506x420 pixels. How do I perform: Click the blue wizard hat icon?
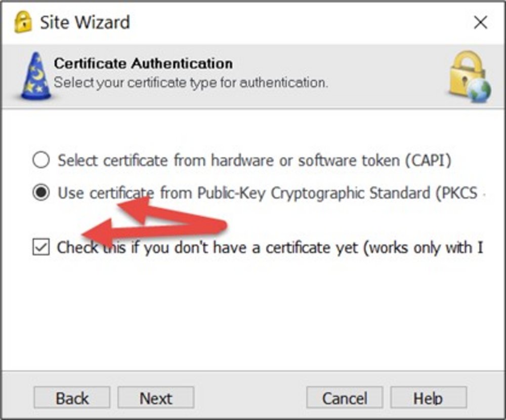(x=35, y=76)
